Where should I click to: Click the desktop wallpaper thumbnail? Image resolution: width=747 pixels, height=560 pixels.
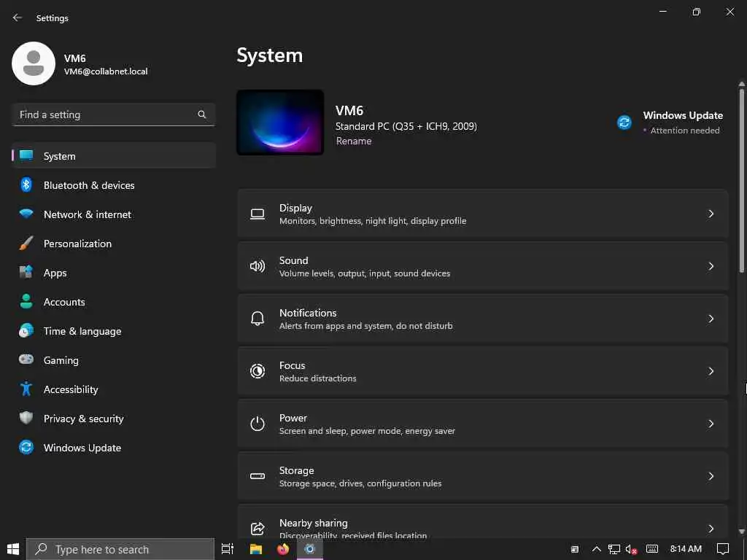point(280,122)
